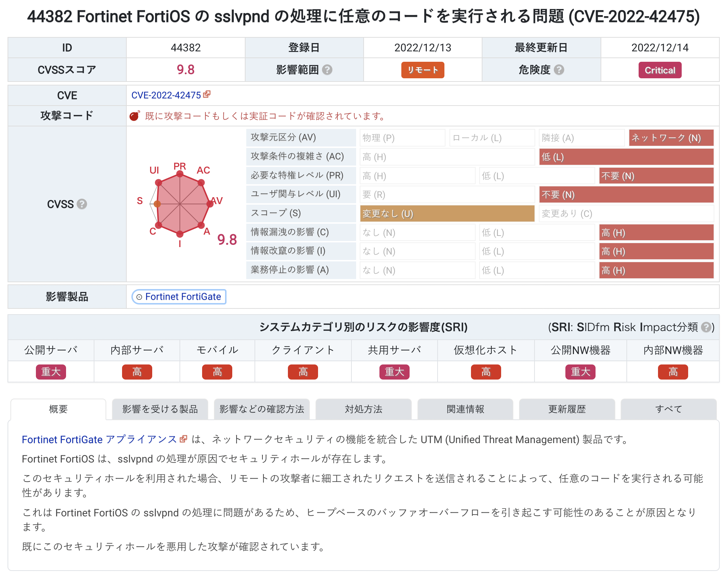Viewport: 728px width, 581px height.
Task: Click 高 (H) in the 情報漏洩の影響 row
Action: pyautogui.click(x=656, y=233)
